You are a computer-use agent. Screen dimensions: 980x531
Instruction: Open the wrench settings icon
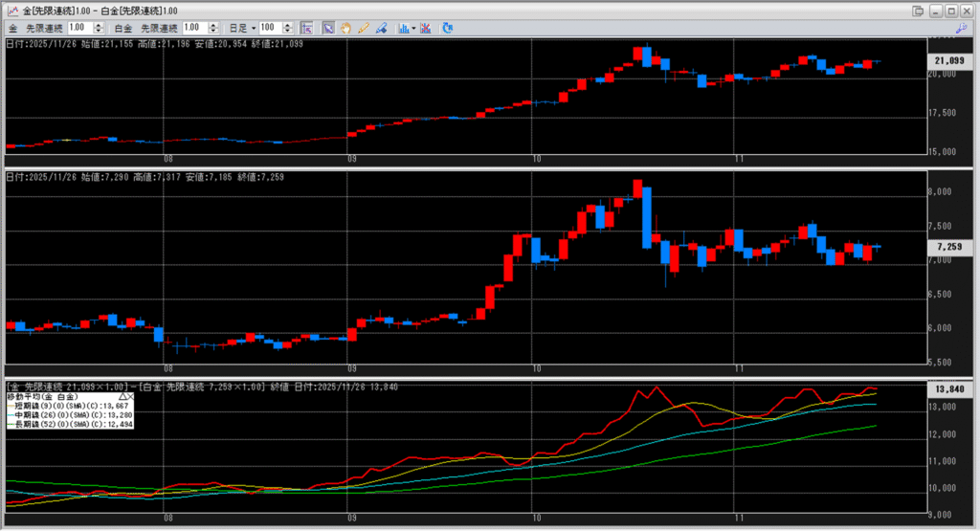(x=963, y=28)
